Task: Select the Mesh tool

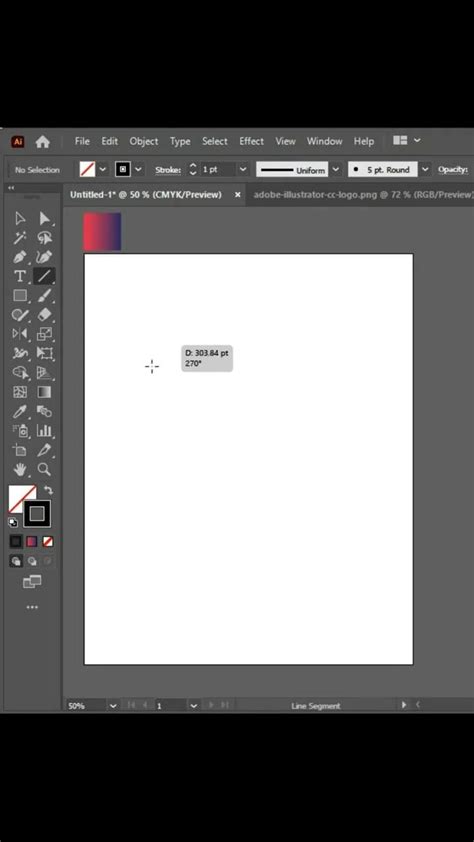Action: pos(20,392)
